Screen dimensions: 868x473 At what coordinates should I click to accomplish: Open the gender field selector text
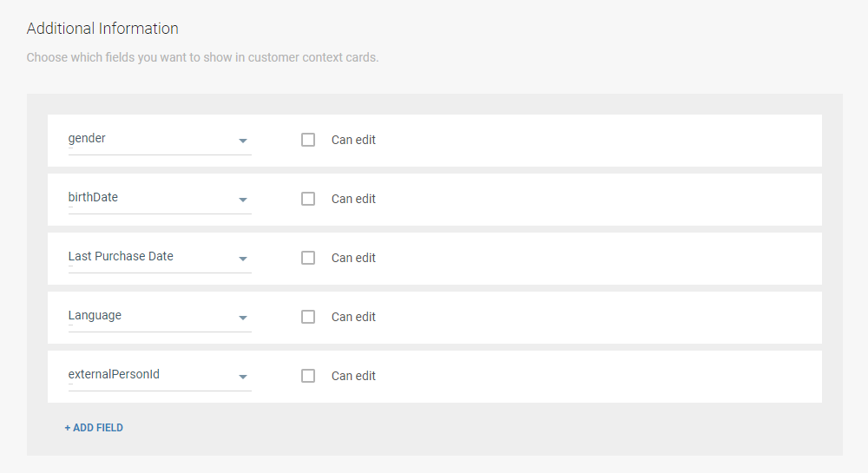pos(88,138)
